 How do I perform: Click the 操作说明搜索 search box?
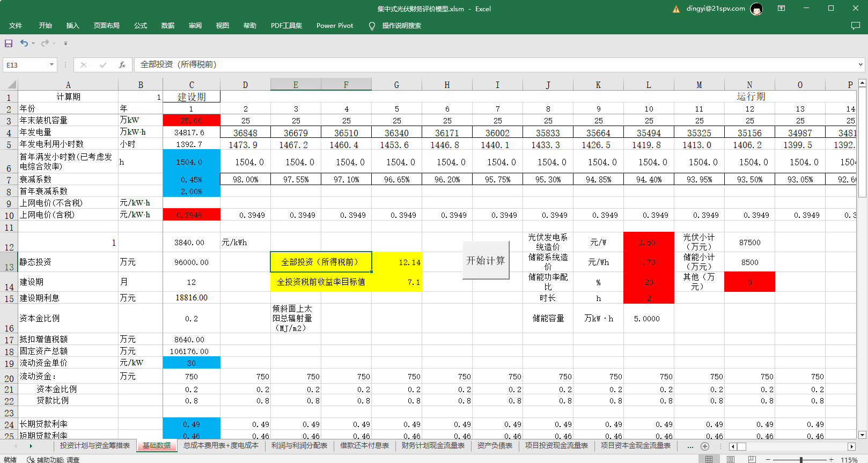402,26
